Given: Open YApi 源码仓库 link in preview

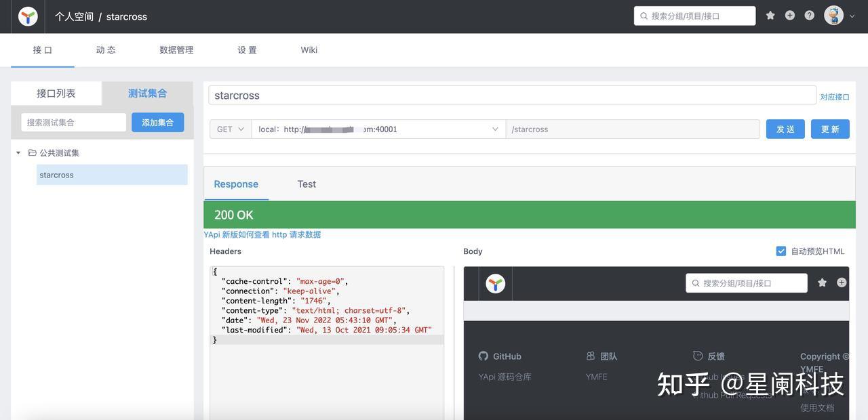Looking at the screenshot, I should 505,377.
